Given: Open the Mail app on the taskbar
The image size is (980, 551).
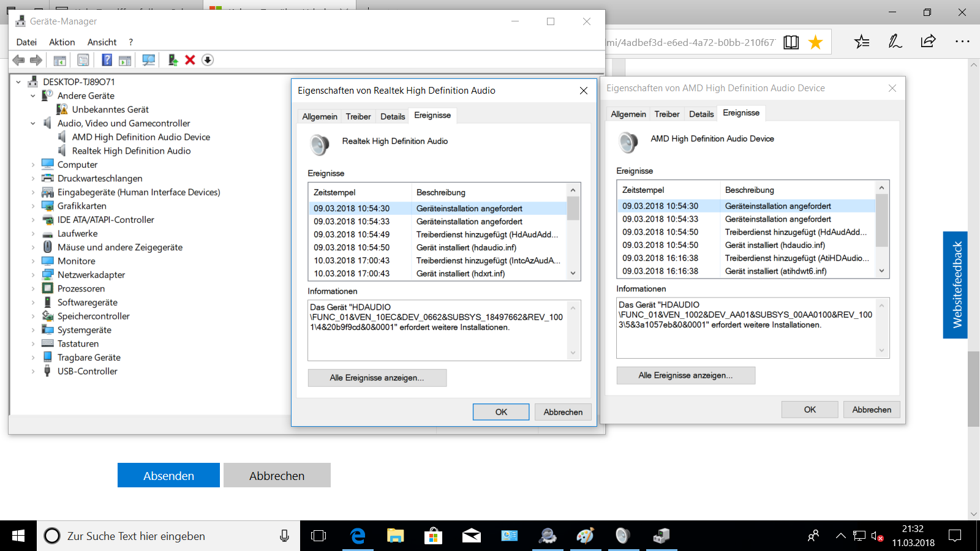Looking at the screenshot, I should click(x=472, y=536).
